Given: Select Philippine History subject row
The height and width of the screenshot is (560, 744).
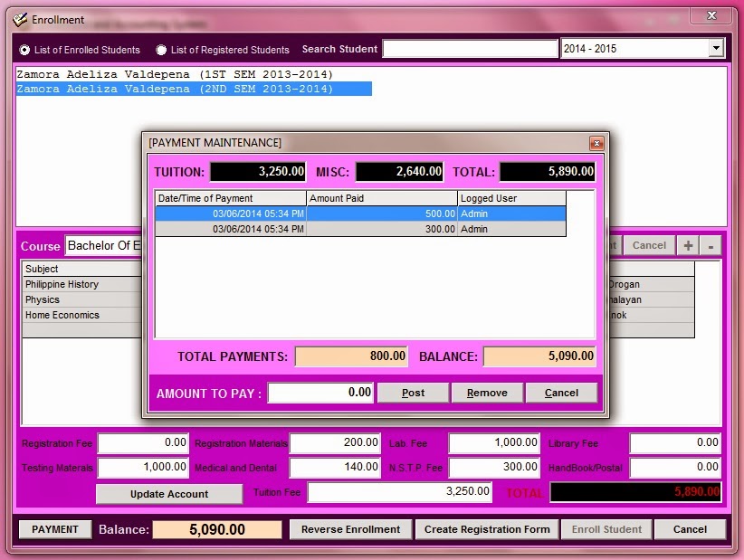Looking at the screenshot, I should pos(82,284).
